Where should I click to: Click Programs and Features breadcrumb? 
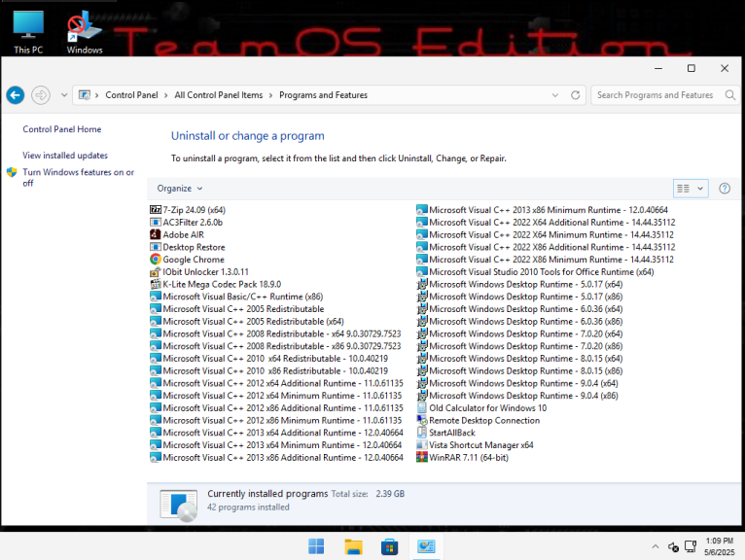pyautogui.click(x=324, y=95)
